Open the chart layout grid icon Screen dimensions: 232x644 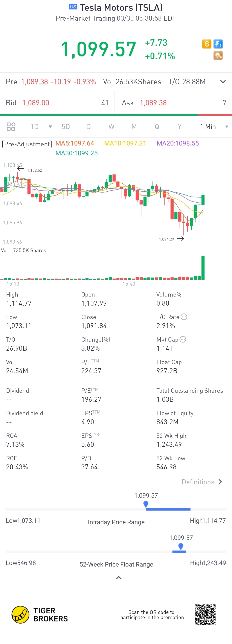[x=11, y=126]
